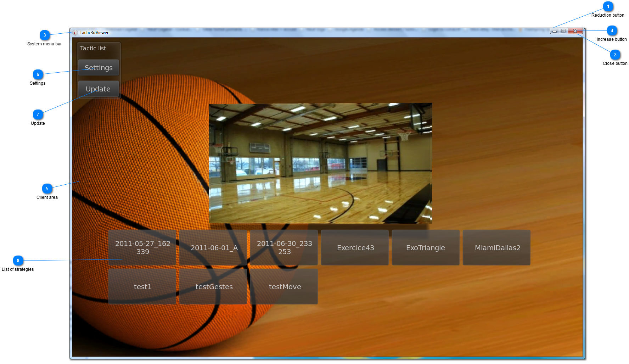Close the Tactic3dViewer window
This screenshot has width=629, height=364.
[575, 31]
